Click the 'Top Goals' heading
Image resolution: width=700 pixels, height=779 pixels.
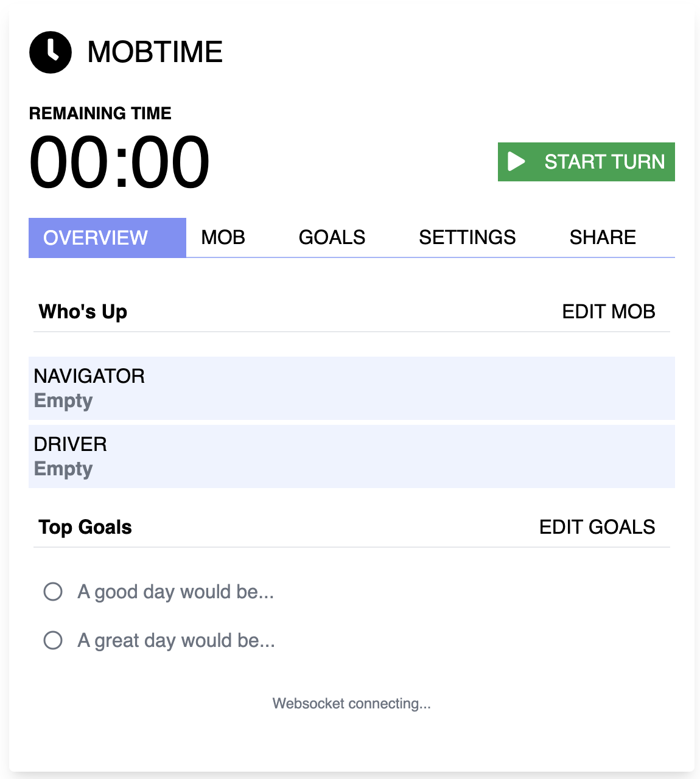tap(85, 527)
